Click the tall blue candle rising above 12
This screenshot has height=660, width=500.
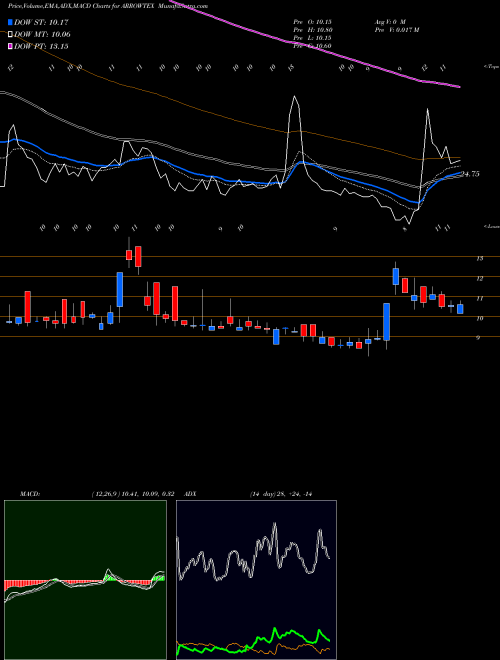click(x=120, y=290)
